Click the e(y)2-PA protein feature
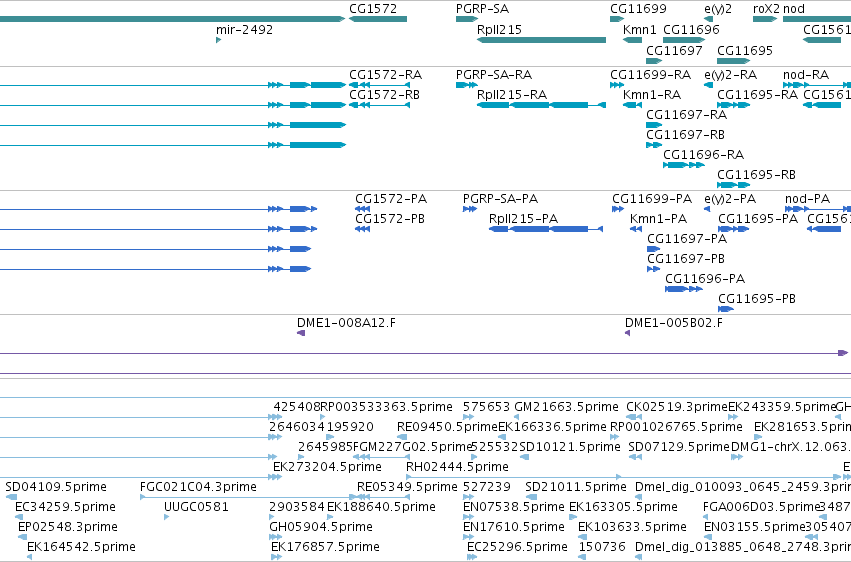 pyautogui.click(x=707, y=209)
